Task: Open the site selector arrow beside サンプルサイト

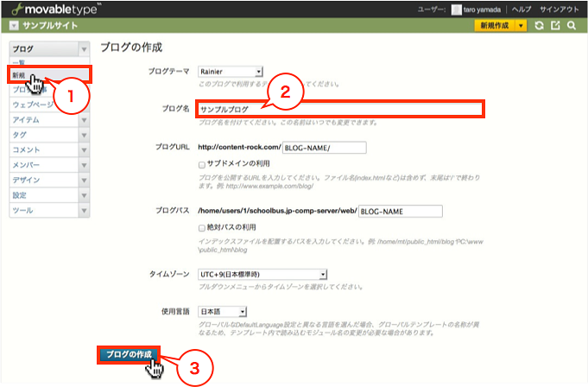Action: [14, 26]
